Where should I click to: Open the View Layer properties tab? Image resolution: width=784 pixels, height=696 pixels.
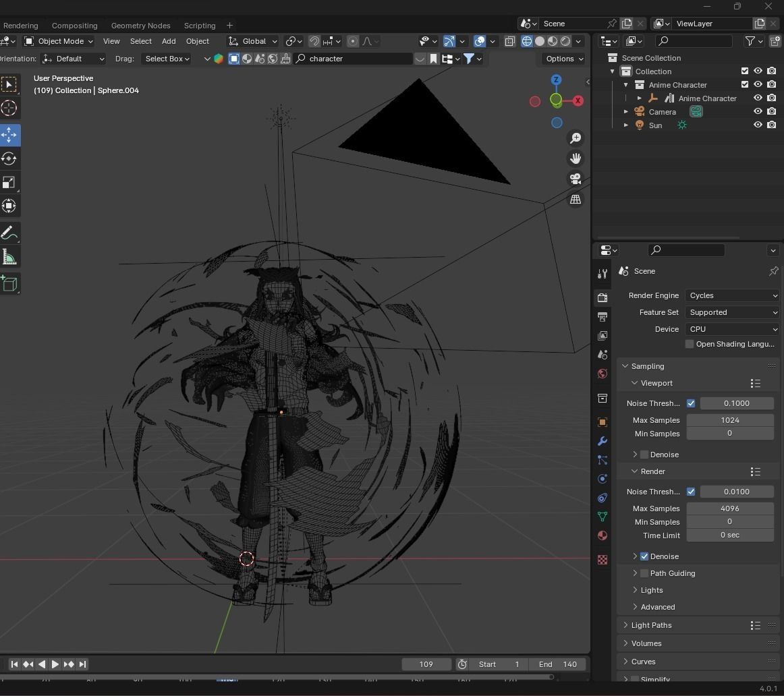point(603,336)
